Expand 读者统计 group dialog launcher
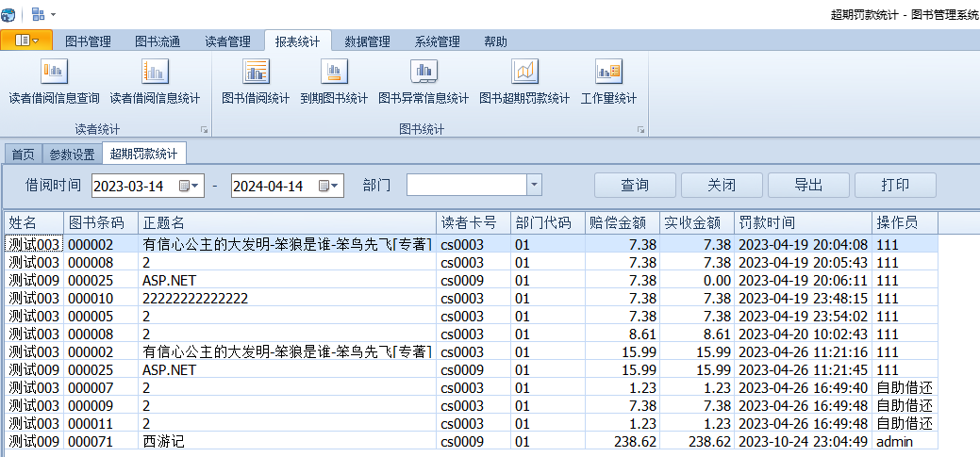Screen dimensions: 980x457 (203, 130)
